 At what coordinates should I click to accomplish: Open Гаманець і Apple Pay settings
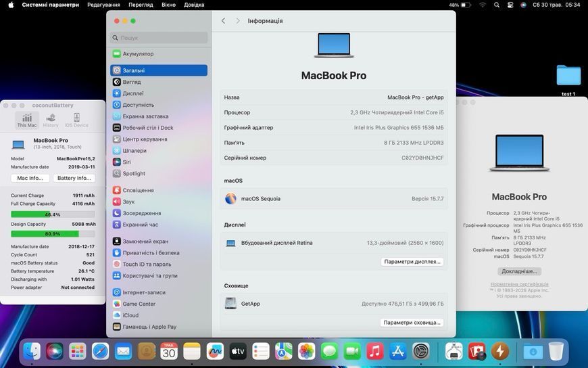pos(159,327)
